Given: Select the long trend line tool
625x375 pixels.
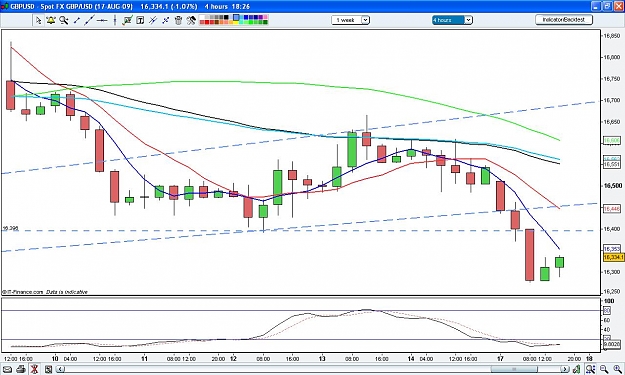Looking at the screenshot, I should pos(89,20).
